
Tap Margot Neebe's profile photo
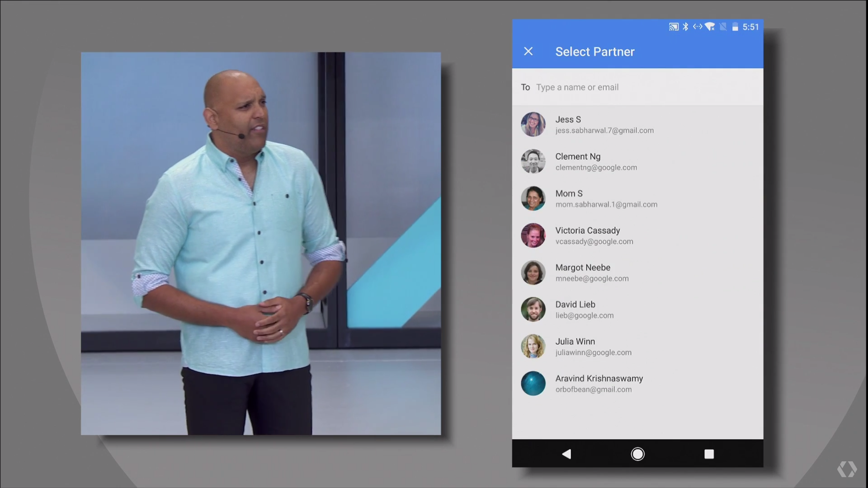click(533, 272)
